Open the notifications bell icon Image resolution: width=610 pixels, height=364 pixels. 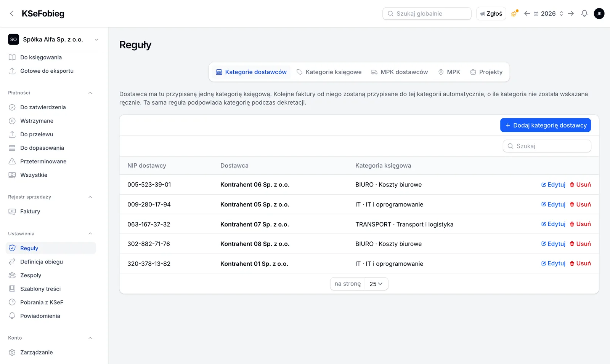coord(584,14)
